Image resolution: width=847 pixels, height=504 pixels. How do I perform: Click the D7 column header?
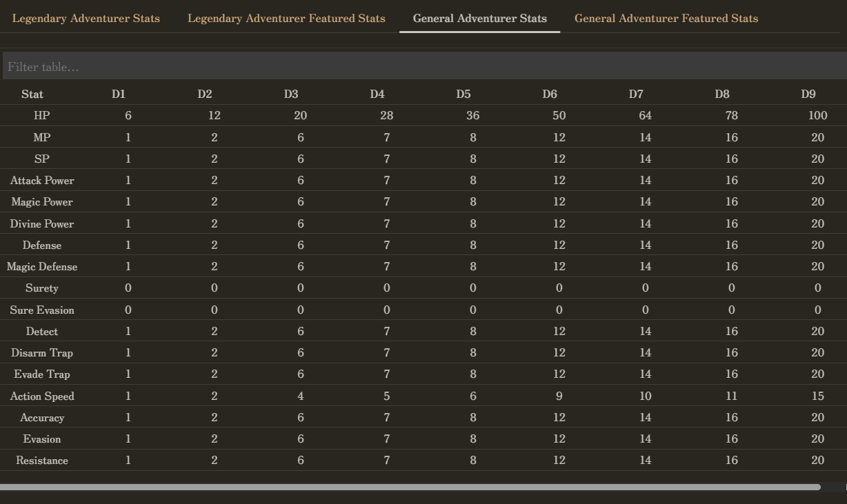(x=636, y=94)
